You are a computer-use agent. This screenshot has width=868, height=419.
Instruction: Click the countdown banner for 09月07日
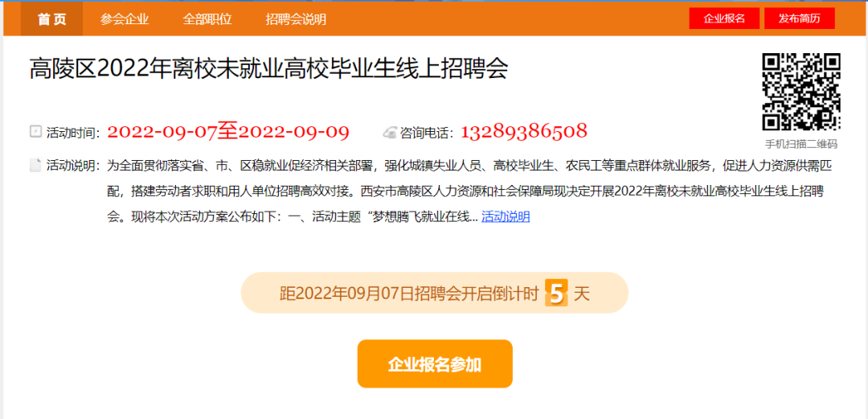[x=435, y=293]
